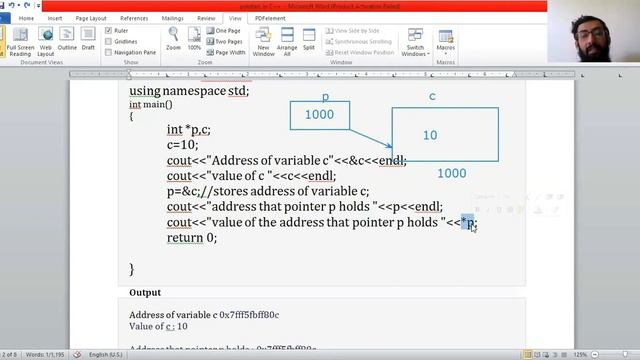
Task: Open the Zoom dialog magnifier
Action: (x=173, y=39)
